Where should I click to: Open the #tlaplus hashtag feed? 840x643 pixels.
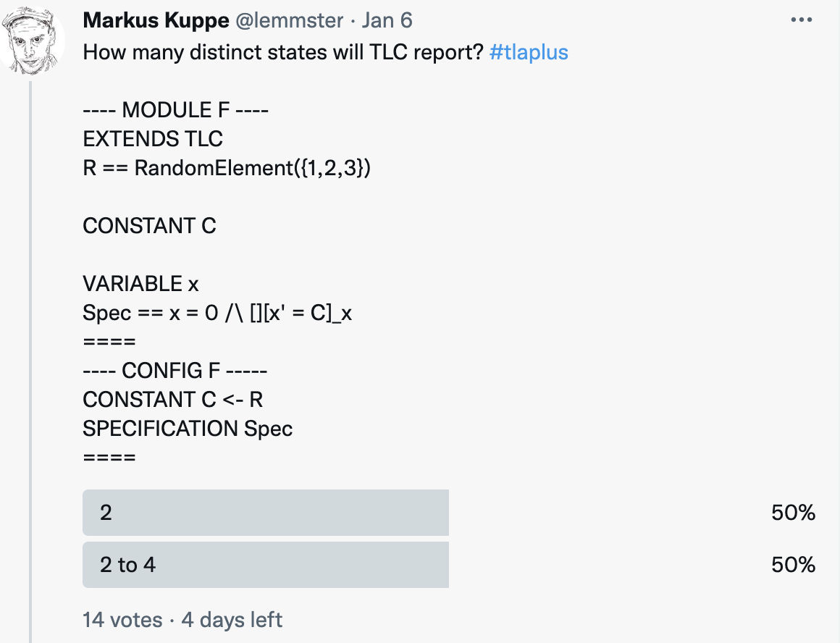pos(529,51)
